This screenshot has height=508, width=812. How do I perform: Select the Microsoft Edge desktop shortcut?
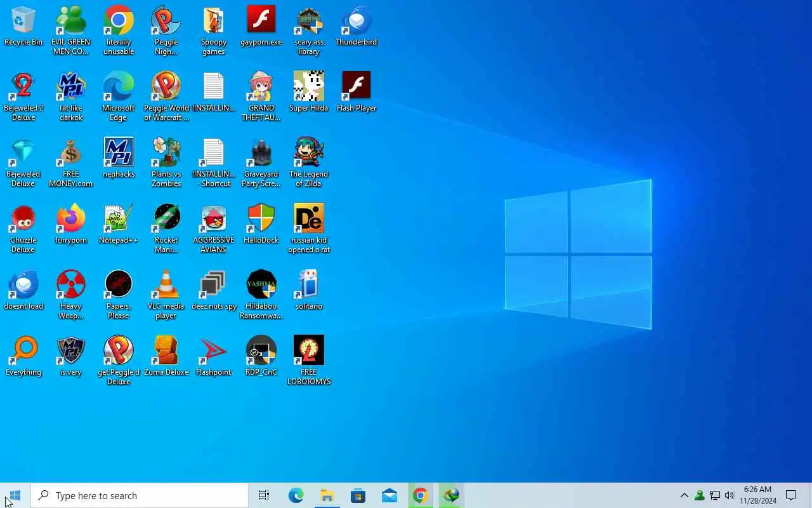(x=119, y=97)
